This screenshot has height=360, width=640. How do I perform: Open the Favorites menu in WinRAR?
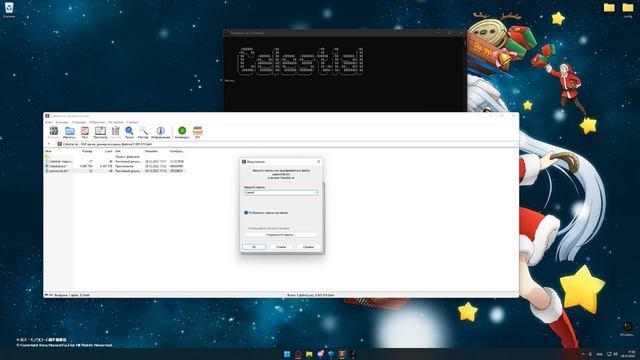click(97, 122)
